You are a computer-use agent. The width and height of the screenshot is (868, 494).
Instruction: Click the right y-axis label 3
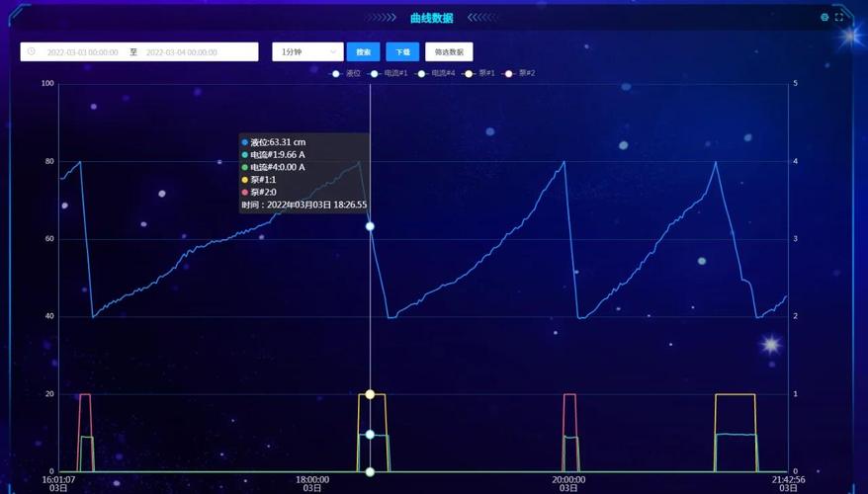click(796, 239)
